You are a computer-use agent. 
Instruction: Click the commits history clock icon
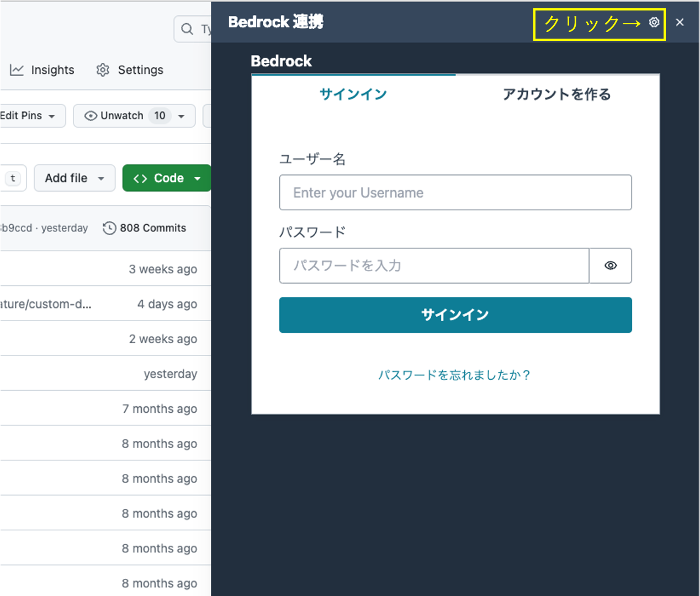pos(109,228)
